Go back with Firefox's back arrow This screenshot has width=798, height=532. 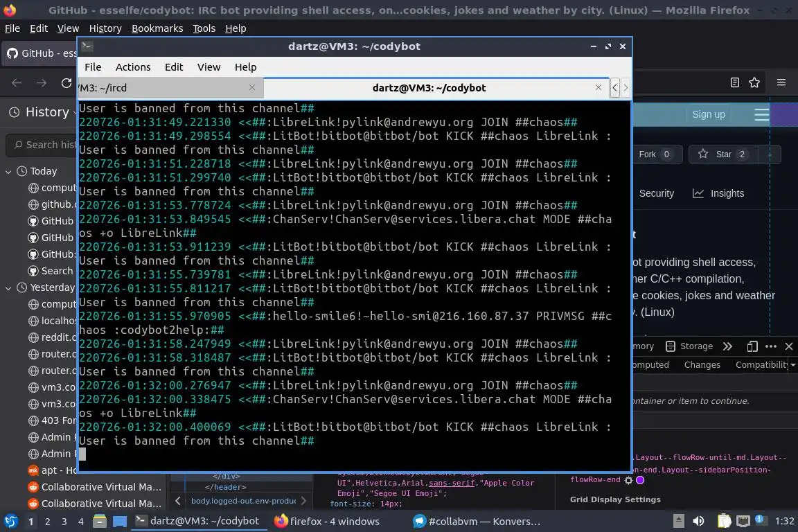[17, 83]
